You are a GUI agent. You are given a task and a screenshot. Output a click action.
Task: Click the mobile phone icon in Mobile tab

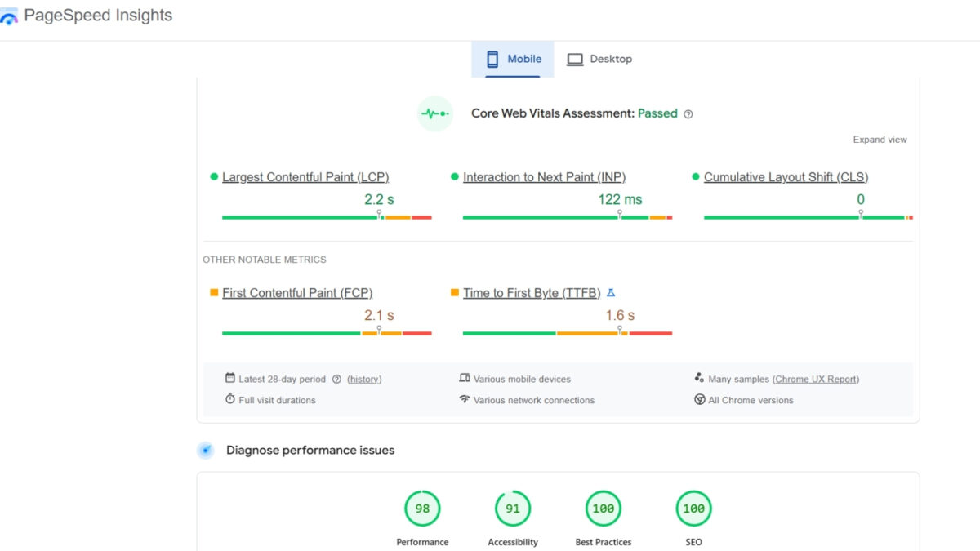coord(492,59)
